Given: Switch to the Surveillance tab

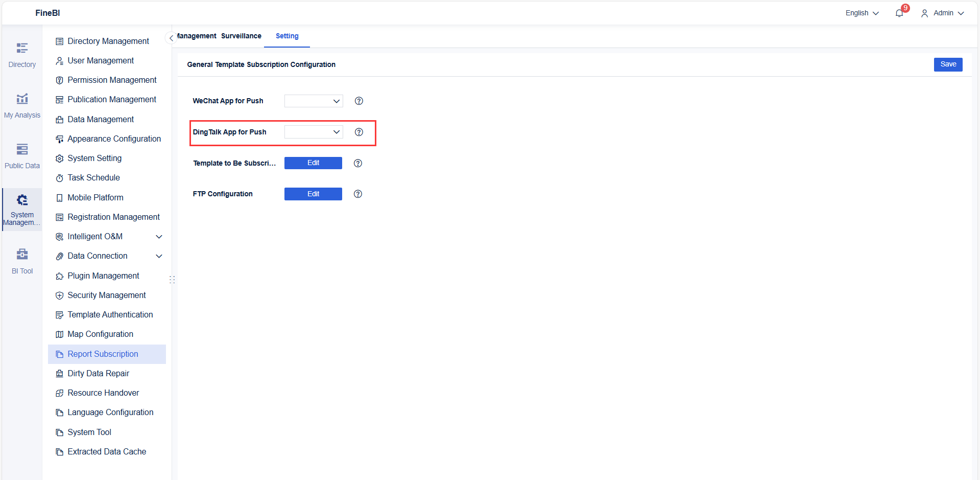Looking at the screenshot, I should pyautogui.click(x=241, y=36).
